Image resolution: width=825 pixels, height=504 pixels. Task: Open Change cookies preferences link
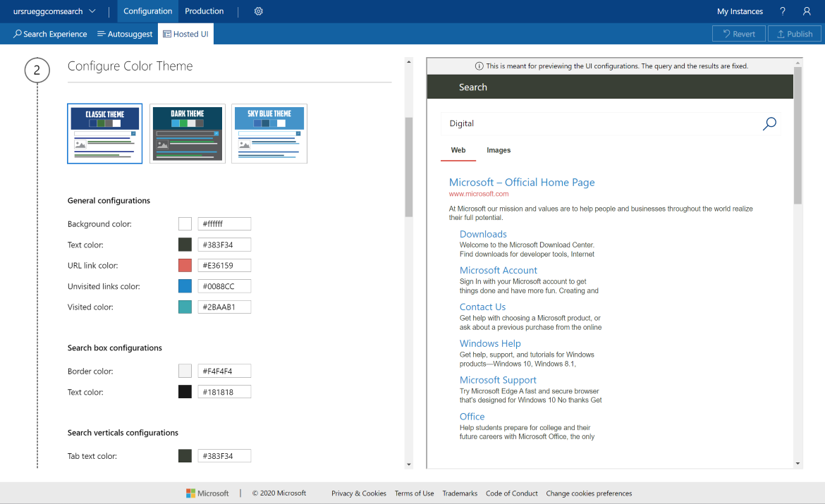[589, 493]
